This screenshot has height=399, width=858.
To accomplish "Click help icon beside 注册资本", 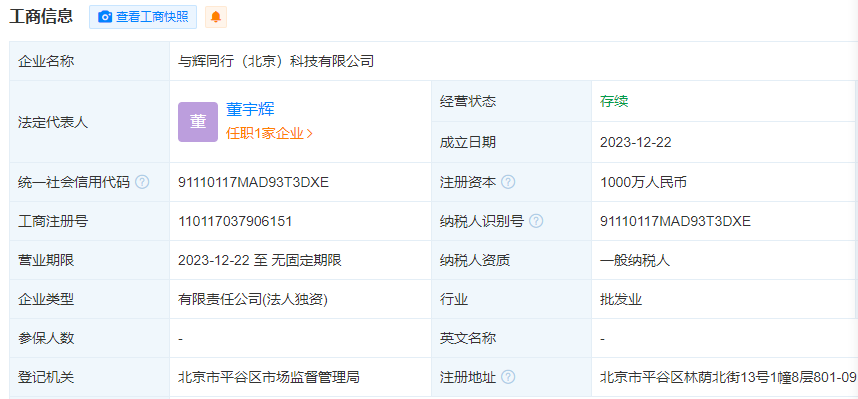I will click(508, 182).
